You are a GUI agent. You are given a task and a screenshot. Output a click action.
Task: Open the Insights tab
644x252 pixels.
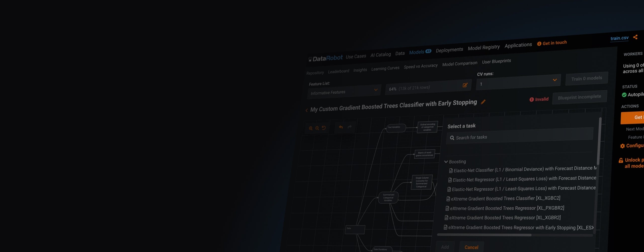(x=360, y=70)
